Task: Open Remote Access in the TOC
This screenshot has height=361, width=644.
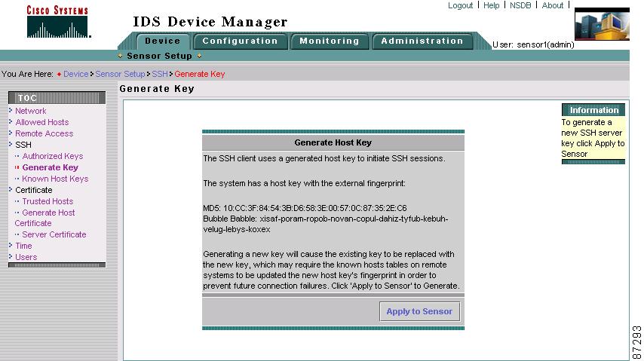Action: (44, 133)
